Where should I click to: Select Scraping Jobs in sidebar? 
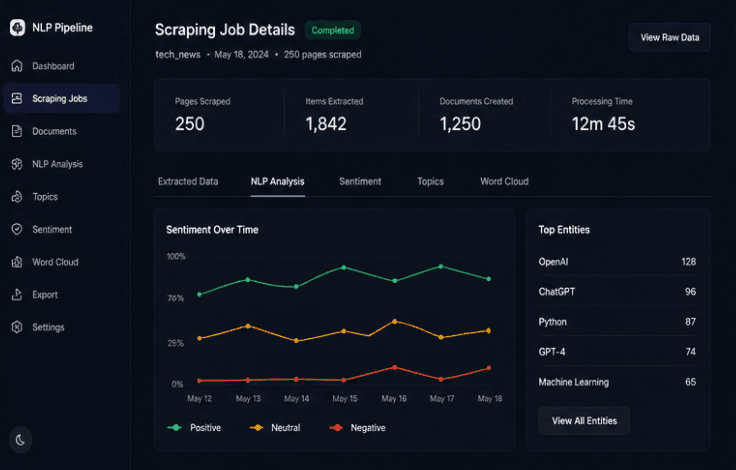pyautogui.click(x=60, y=99)
